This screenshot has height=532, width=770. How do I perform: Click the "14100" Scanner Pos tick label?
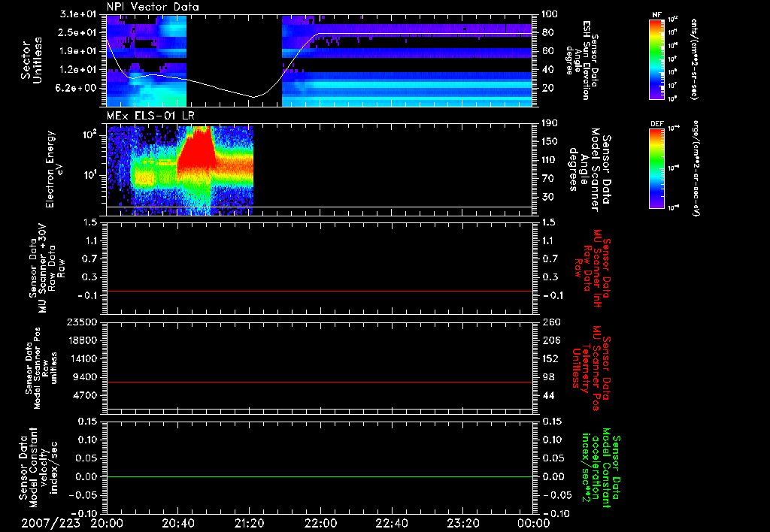point(81,358)
